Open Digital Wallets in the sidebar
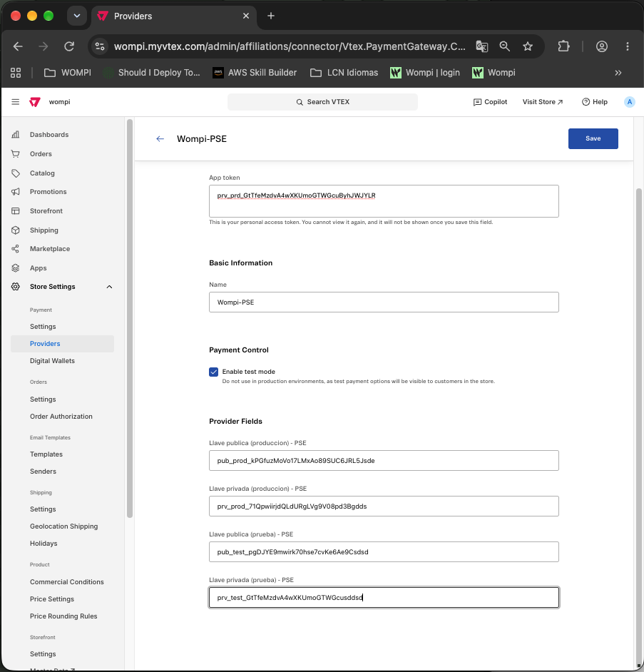 (x=52, y=361)
